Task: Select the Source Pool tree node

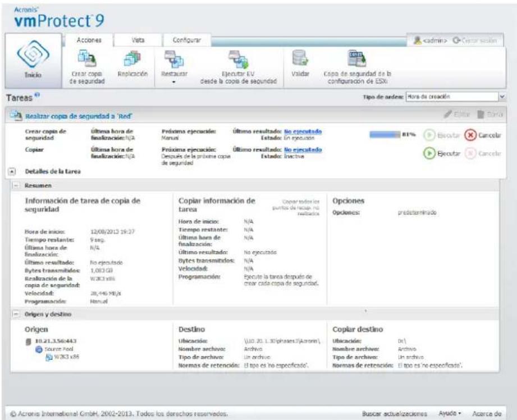Action: [59, 349]
